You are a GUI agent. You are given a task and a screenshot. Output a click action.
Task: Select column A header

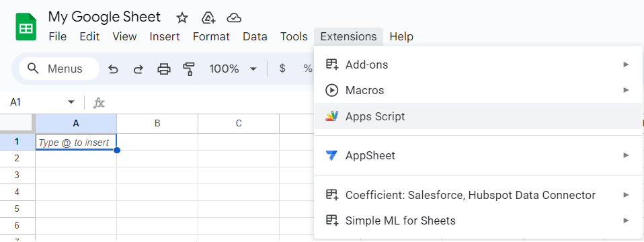click(x=76, y=123)
